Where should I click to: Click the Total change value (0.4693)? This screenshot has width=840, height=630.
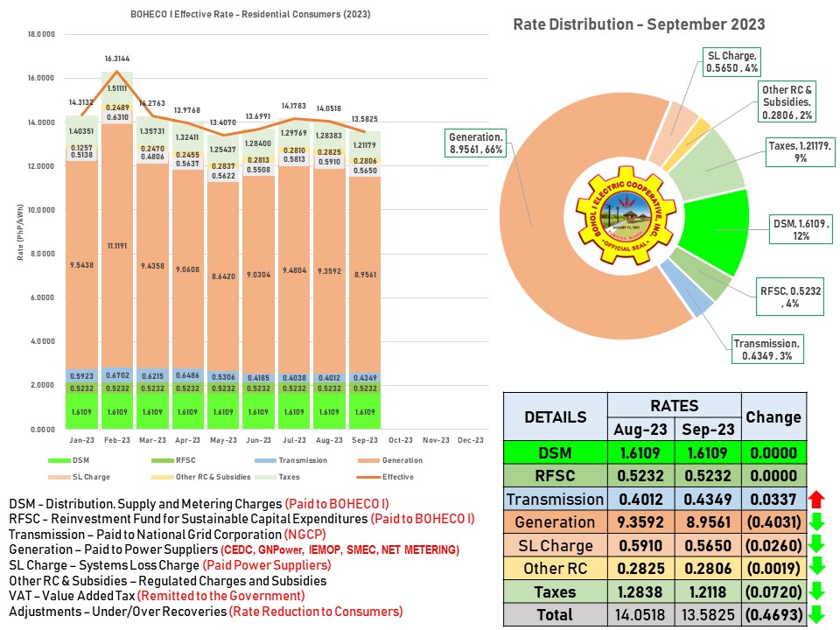(x=773, y=614)
